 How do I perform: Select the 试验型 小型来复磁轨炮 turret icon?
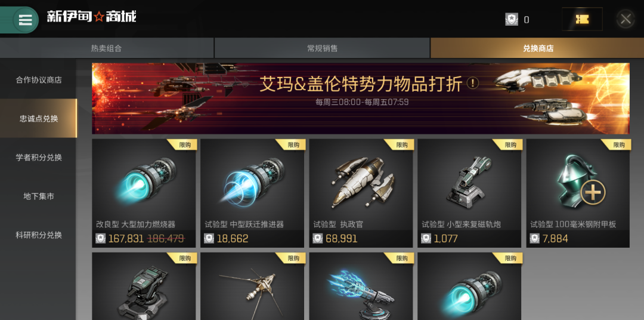point(469,181)
